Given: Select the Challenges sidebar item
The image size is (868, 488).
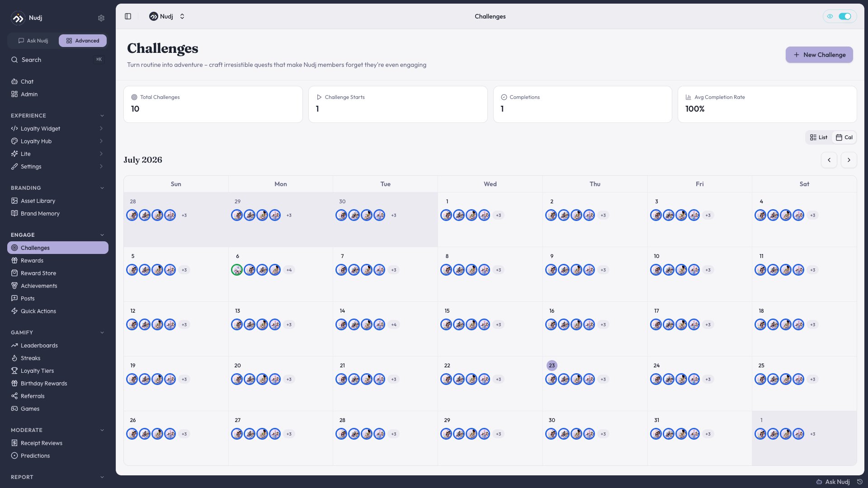Looking at the screenshot, I should click(x=58, y=248).
